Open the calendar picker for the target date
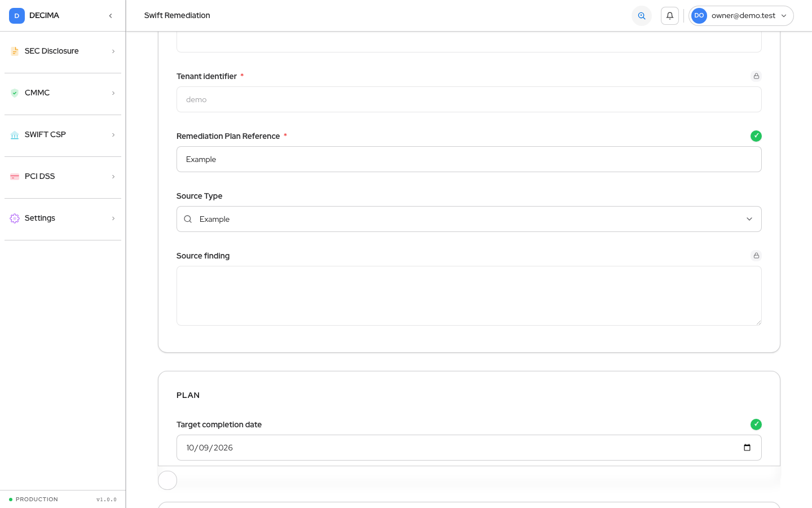Image resolution: width=812 pixels, height=508 pixels. pos(747,448)
